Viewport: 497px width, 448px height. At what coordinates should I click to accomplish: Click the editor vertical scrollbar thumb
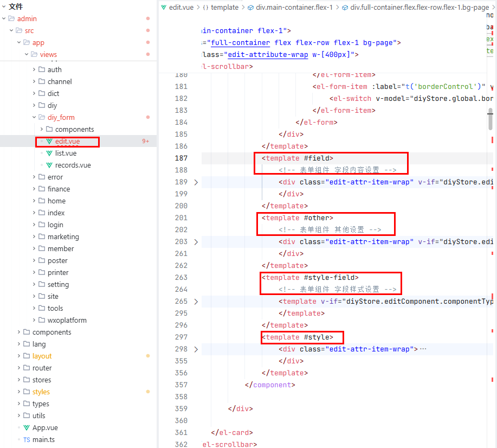tap(490, 118)
